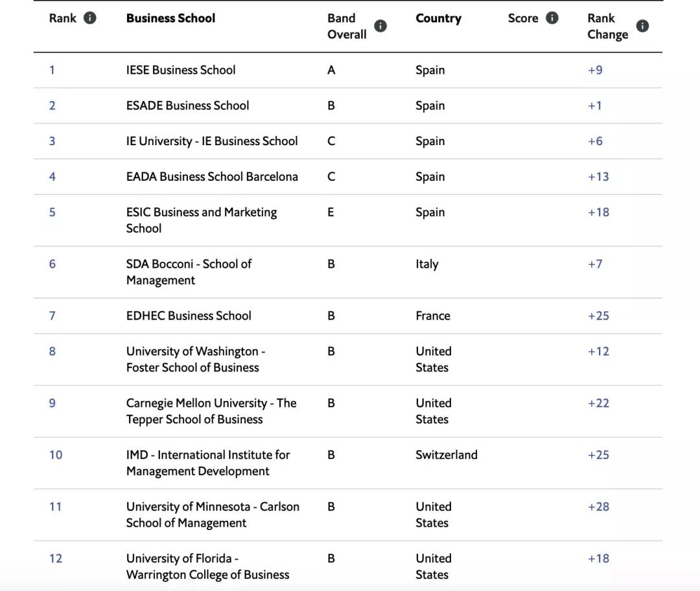
Task: Click the rank number 1 link
Action: point(52,70)
